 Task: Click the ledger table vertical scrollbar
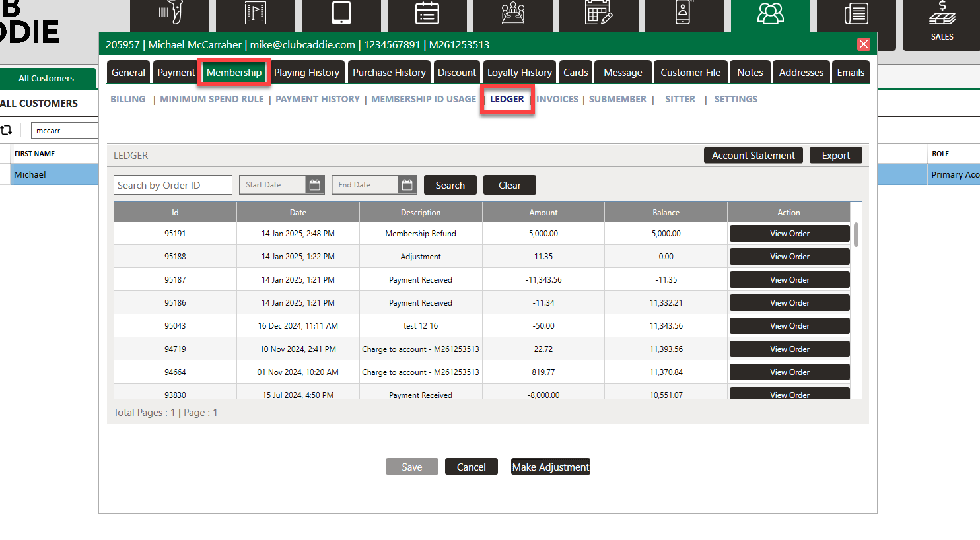click(x=857, y=235)
